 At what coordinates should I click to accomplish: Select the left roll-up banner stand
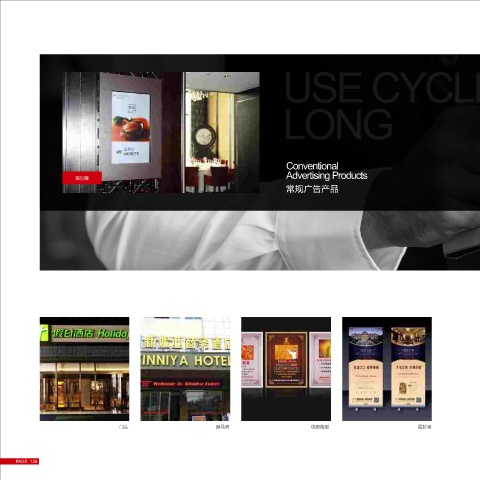[x=366, y=367]
